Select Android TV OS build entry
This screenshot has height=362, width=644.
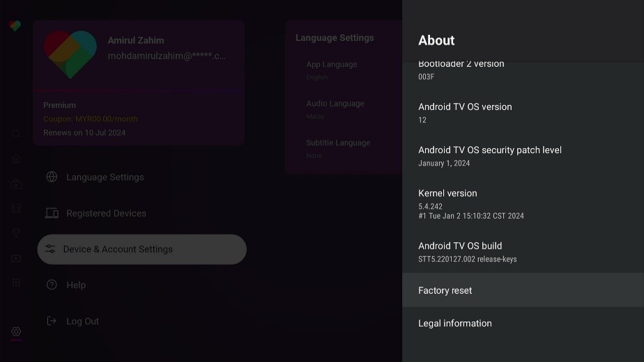click(523, 252)
